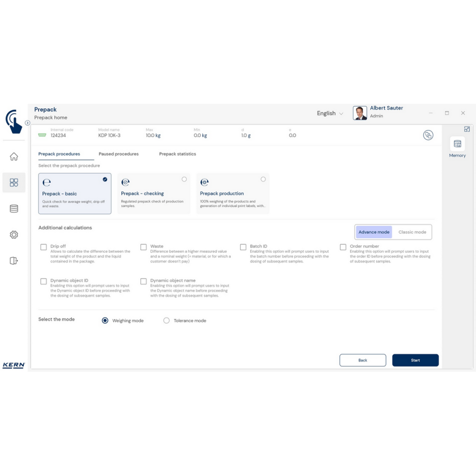Click the scale switch icon near device info
The width and height of the screenshot is (476, 476).
point(428,135)
